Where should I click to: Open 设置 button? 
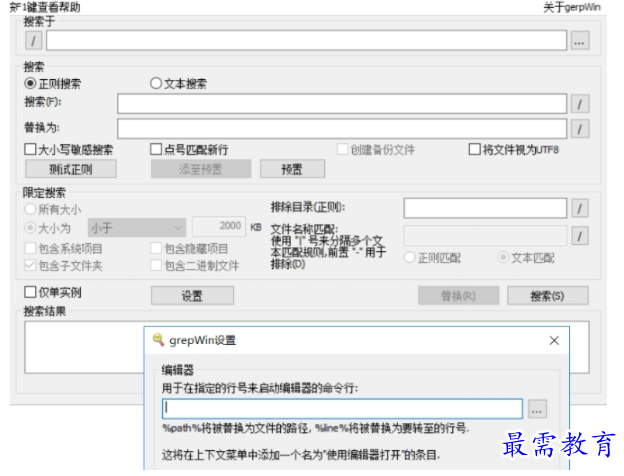click(x=192, y=296)
